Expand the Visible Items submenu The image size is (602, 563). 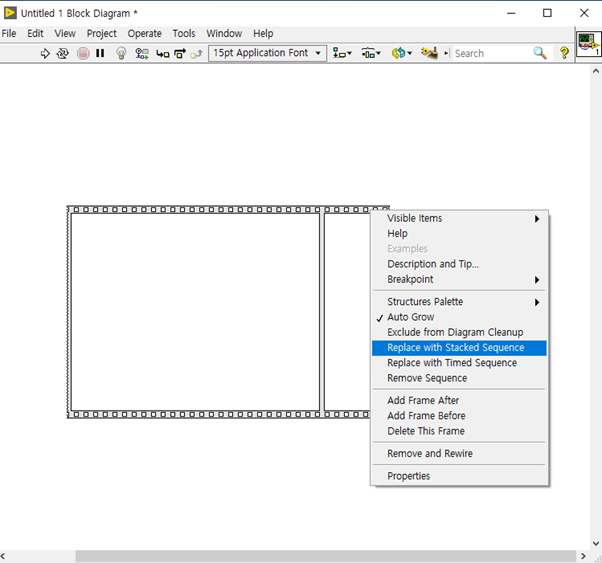pyautogui.click(x=459, y=218)
